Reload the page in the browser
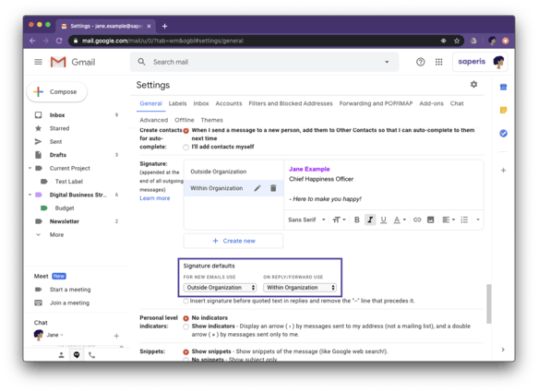 pos(59,41)
